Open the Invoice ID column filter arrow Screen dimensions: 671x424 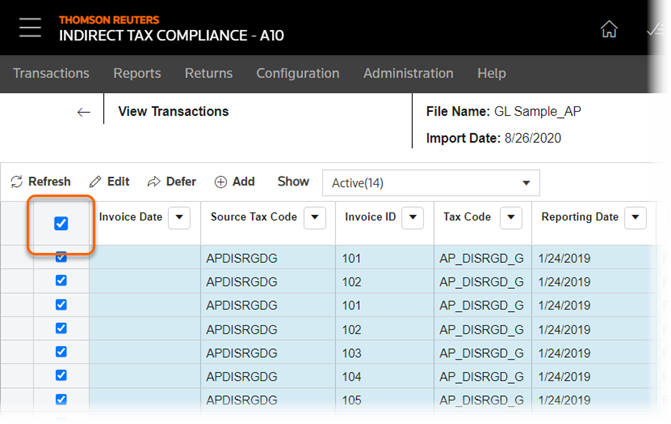tap(413, 217)
